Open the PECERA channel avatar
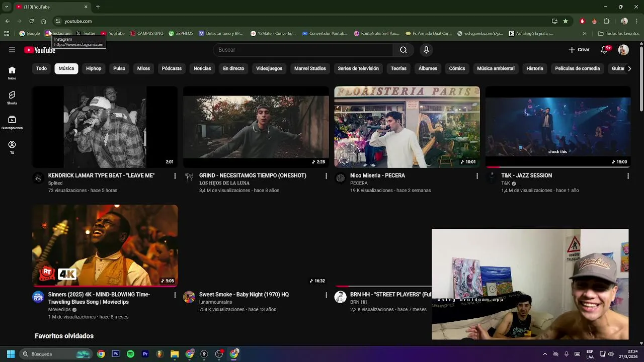This screenshot has width=644, height=362. click(x=341, y=178)
